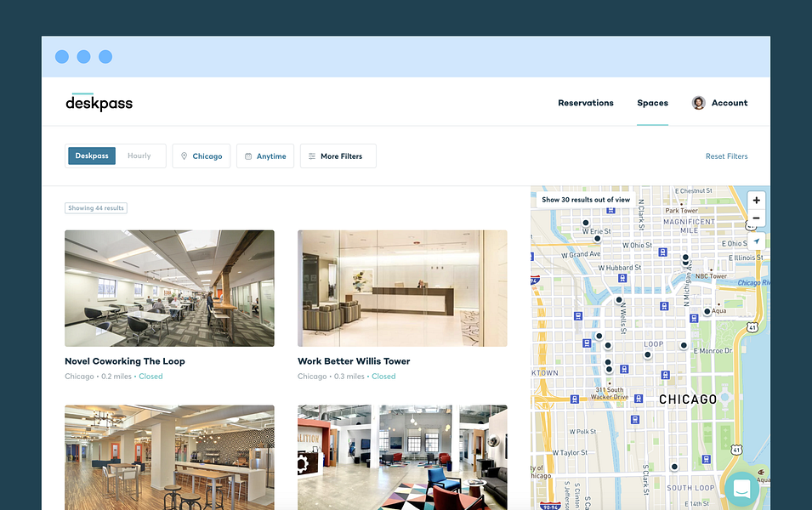The width and height of the screenshot is (812, 510).
Task: Click the 311 South Wacker Drive map label
Action: pyautogui.click(x=610, y=394)
